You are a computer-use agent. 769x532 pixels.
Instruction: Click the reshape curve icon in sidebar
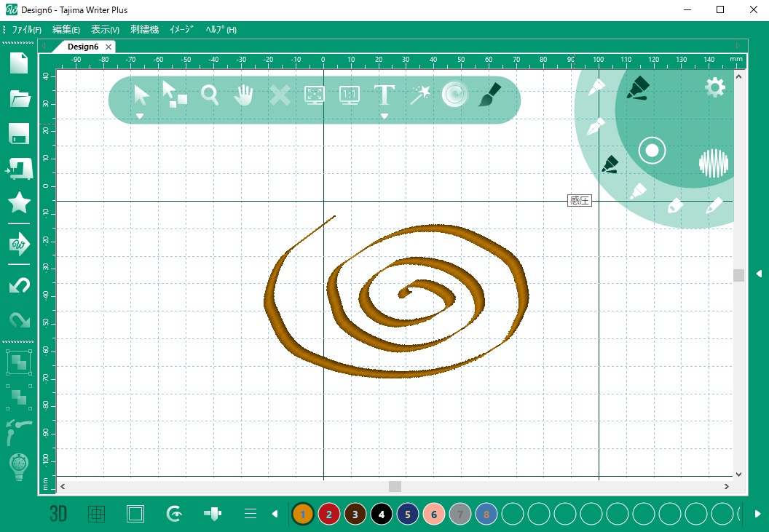point(19,432)
